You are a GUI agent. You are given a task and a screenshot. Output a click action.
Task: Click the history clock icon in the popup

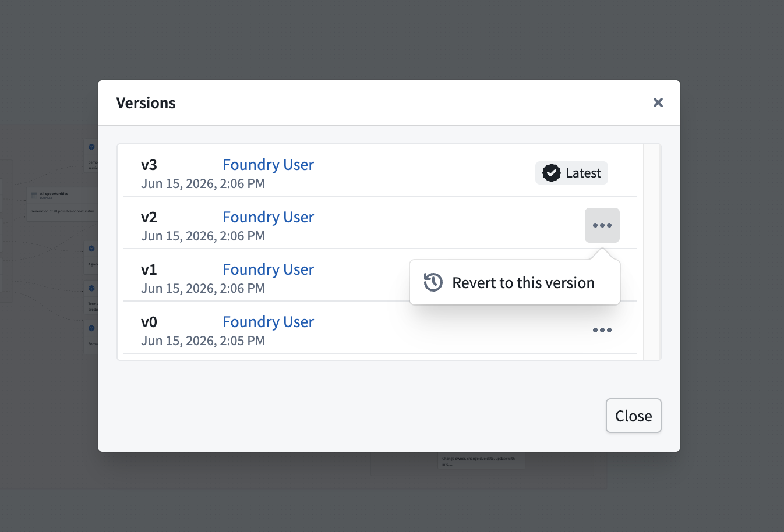(433, 282)
